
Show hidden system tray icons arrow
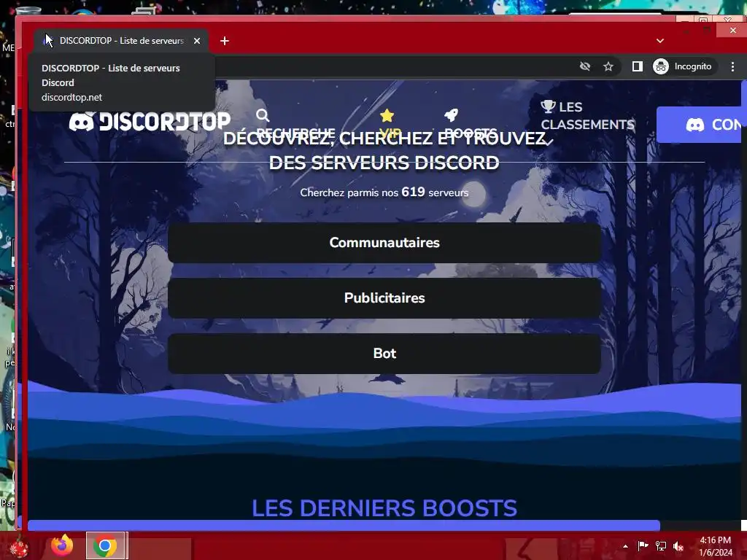click(625, 546)
